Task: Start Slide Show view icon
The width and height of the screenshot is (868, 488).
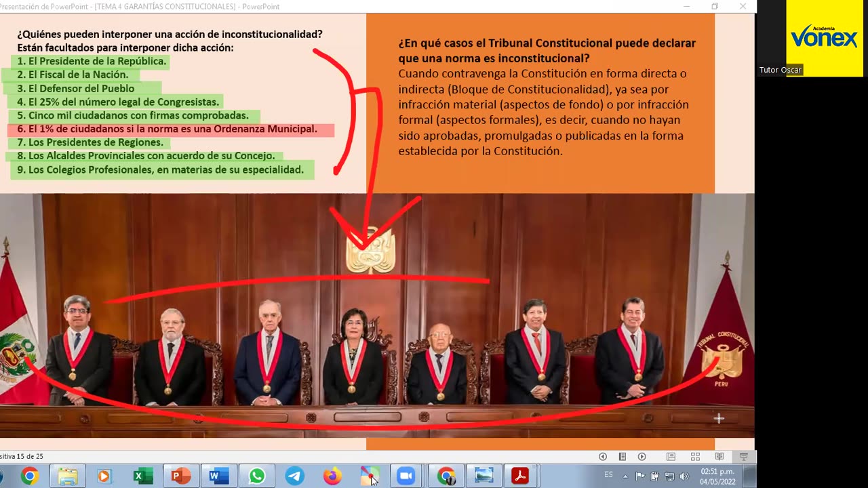Action: [744, 457]
